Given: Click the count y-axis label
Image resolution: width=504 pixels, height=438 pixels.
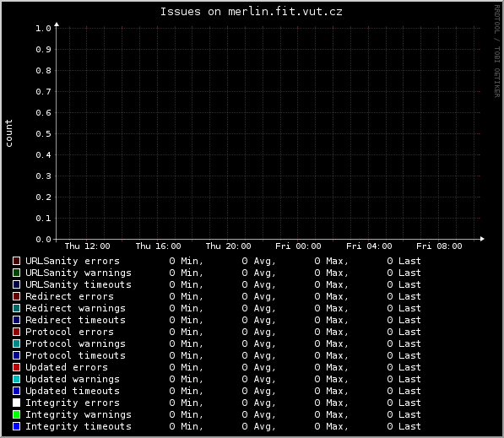Looking at the screenshot, I should [8, 133].
